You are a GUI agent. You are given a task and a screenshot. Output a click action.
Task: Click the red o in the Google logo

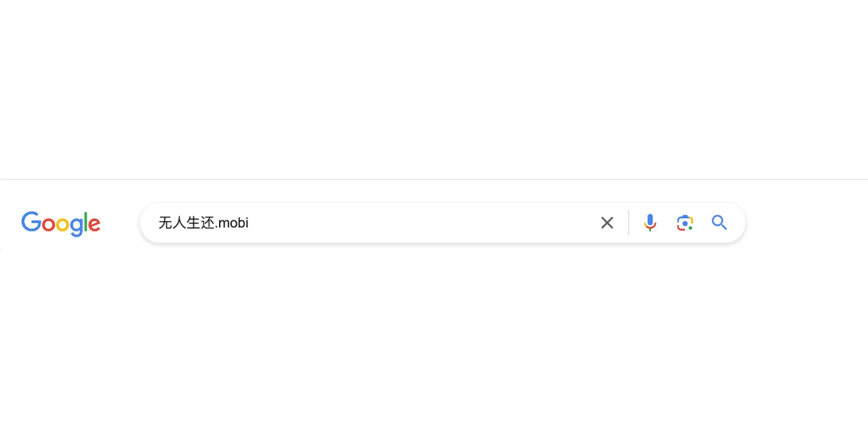click(x=48, y=225)
